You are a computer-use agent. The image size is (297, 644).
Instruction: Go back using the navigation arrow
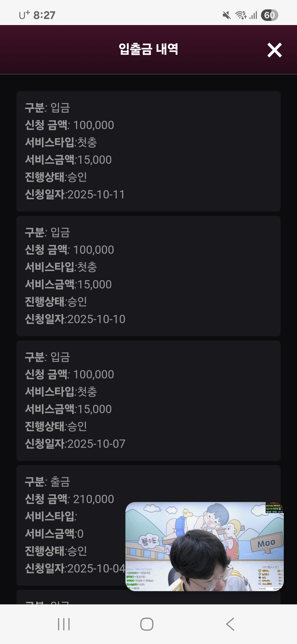click(x=230, y=624)
